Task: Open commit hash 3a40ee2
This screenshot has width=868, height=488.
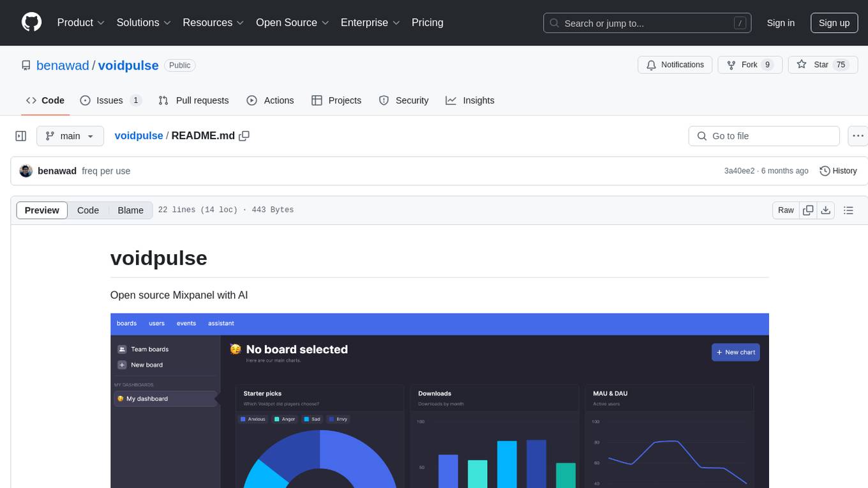Action: tap(739, 171)
